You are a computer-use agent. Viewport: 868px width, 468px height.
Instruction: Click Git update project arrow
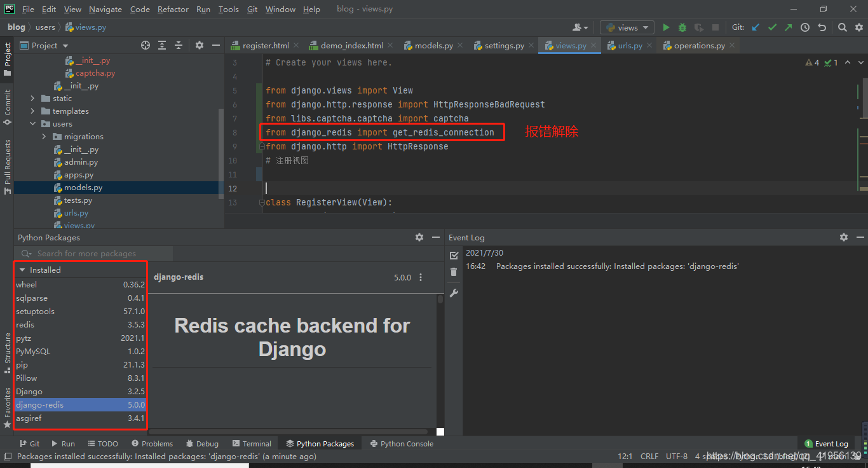[756, 27]
